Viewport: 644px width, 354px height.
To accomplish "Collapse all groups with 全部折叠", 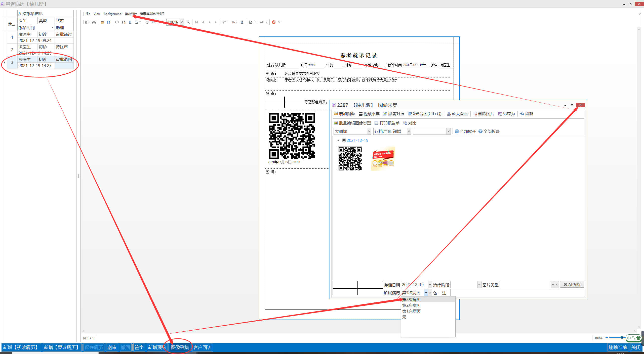I will (489, 131).
